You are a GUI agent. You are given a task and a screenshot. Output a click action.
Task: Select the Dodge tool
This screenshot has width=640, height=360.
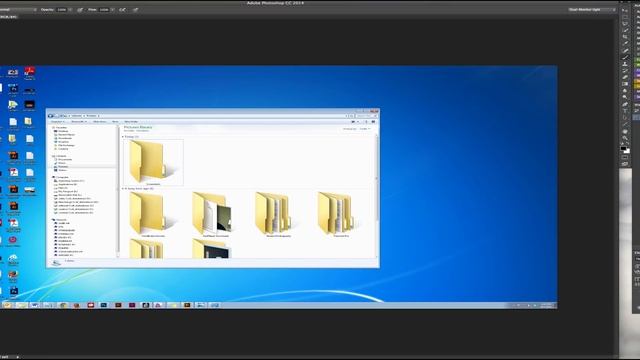pos(625,97)
